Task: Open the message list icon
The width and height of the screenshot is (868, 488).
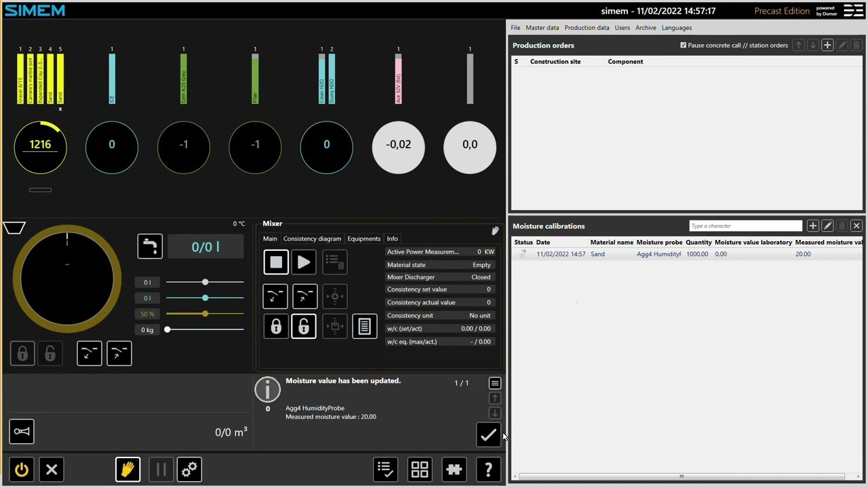Action: tap(494, 384)
